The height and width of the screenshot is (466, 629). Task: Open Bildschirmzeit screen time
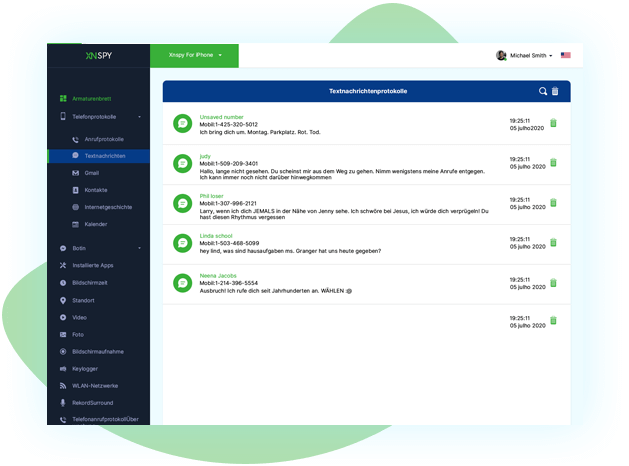click(x=90, y=283)
